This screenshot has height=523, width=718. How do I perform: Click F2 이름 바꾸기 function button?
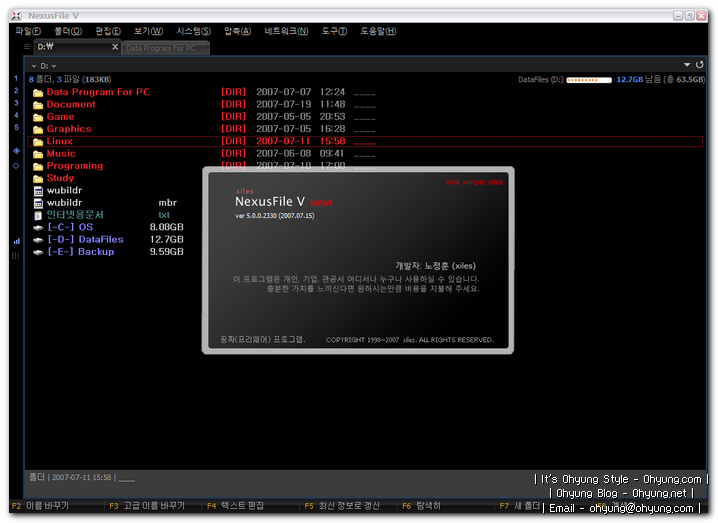tap(40, 506)
